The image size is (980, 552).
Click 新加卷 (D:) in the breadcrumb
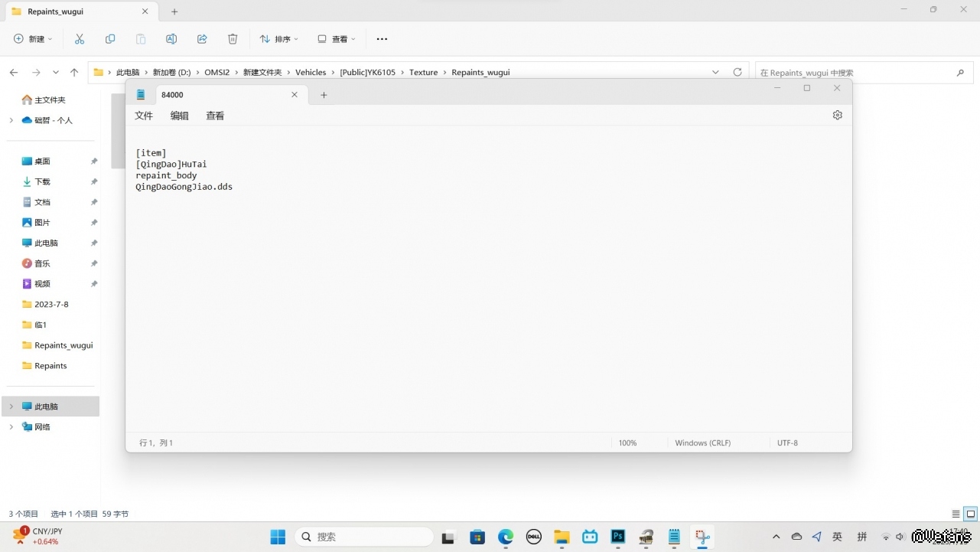coord(171,72)
